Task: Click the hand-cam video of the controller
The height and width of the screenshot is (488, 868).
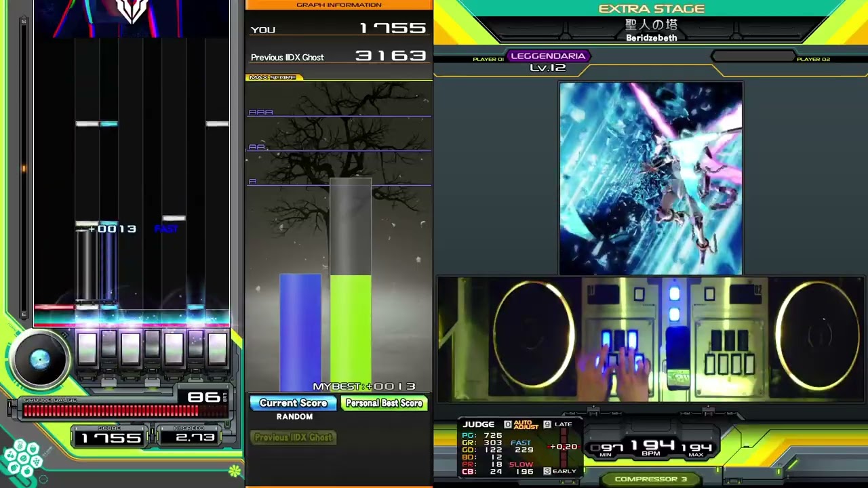Action: click(651, 339)
